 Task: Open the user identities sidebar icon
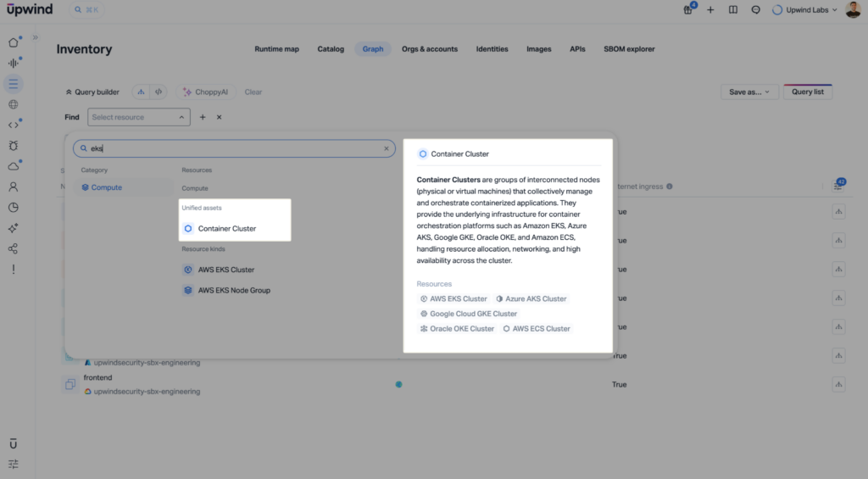(x=14, y=187)
